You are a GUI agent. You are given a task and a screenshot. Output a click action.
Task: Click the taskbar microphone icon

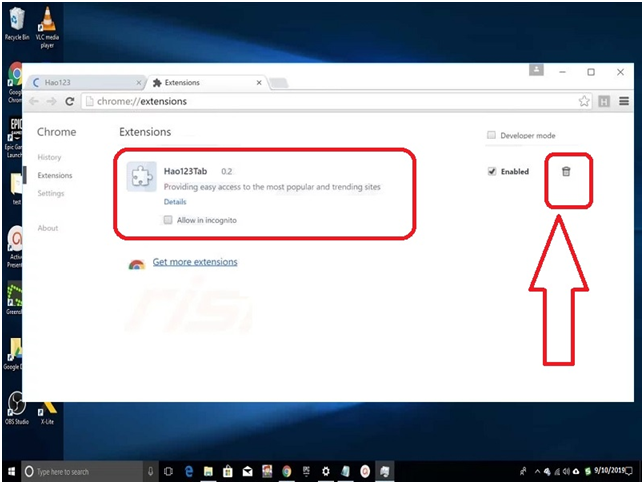[150, 471]
